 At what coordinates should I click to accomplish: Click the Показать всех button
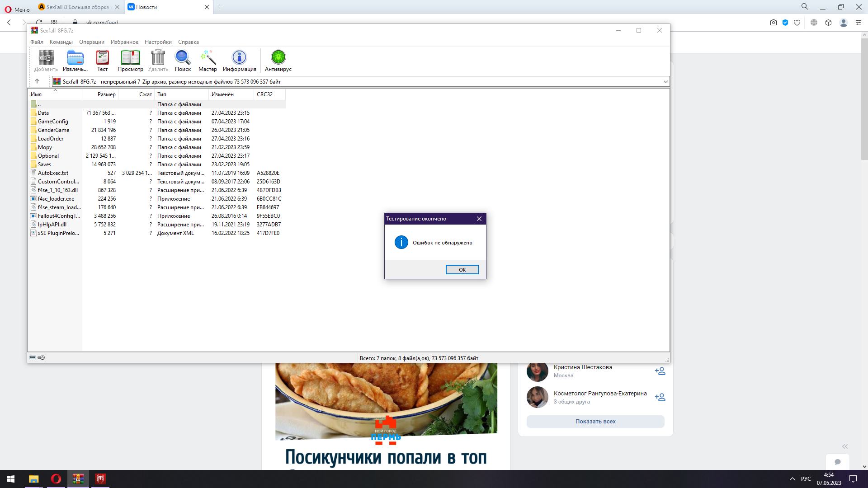click(x=595, y=421)
